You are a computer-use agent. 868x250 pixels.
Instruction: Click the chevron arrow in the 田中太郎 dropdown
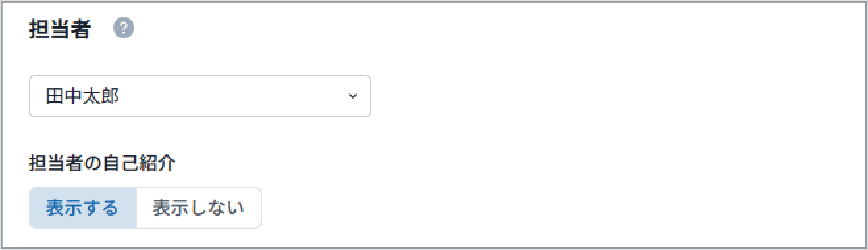pos(353,96)
